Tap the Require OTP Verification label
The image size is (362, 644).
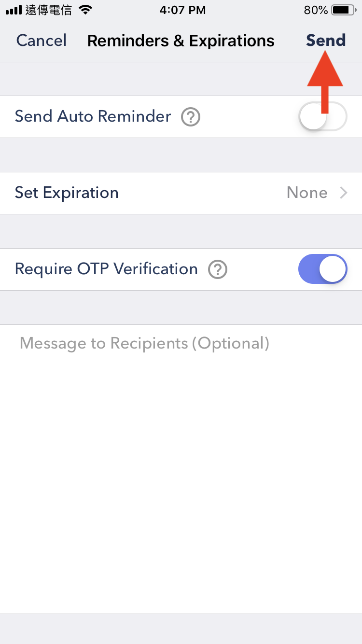tap(106, 269)
